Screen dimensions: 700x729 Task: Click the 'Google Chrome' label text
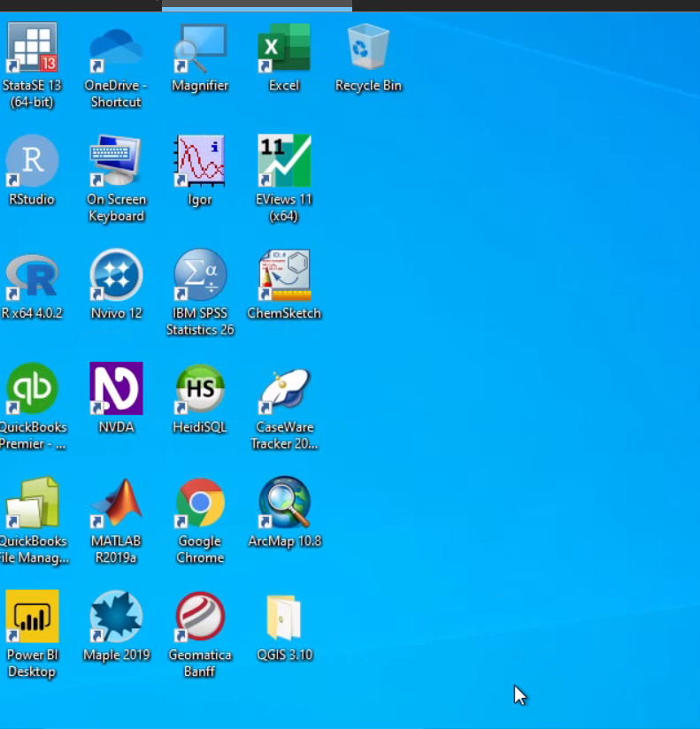[x=200, y=549]
